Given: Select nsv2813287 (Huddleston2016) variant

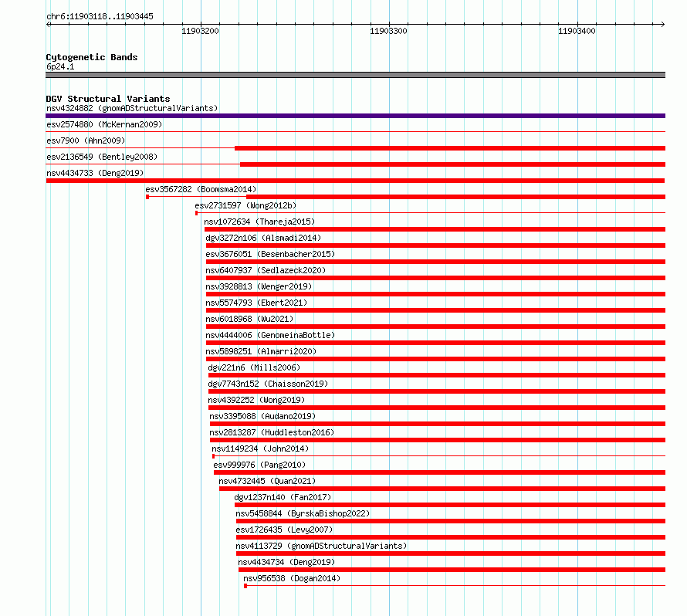Looking at the screenshot, I should coord(272,432).
